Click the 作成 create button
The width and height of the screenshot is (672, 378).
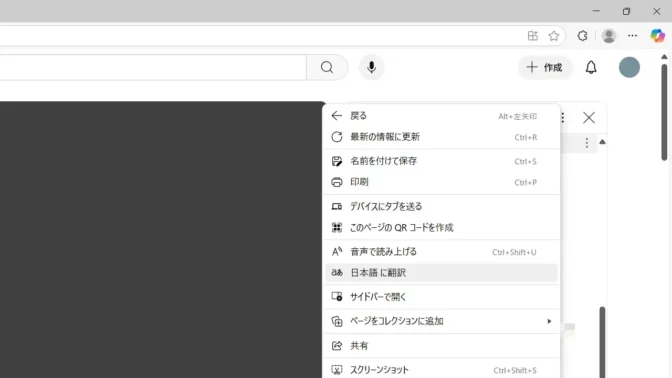545,67
